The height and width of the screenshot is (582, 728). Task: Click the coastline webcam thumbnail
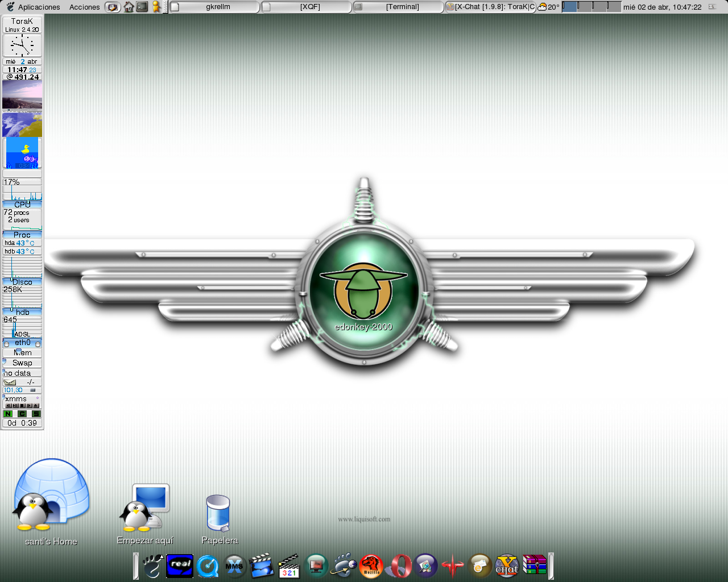click(22, 94)
